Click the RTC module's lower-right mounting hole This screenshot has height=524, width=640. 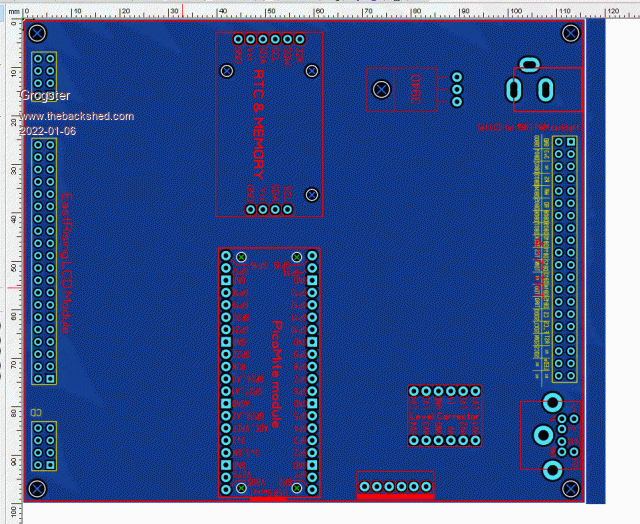pos(312,195)
